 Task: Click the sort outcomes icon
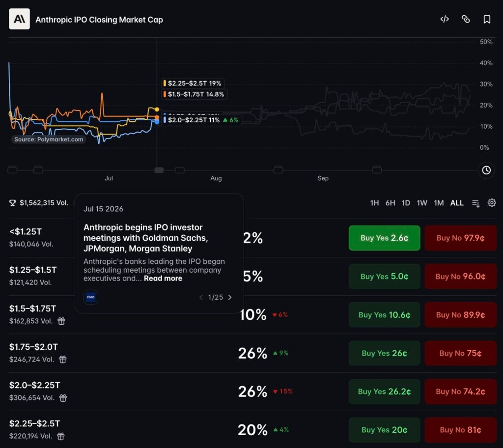[475, 203]
